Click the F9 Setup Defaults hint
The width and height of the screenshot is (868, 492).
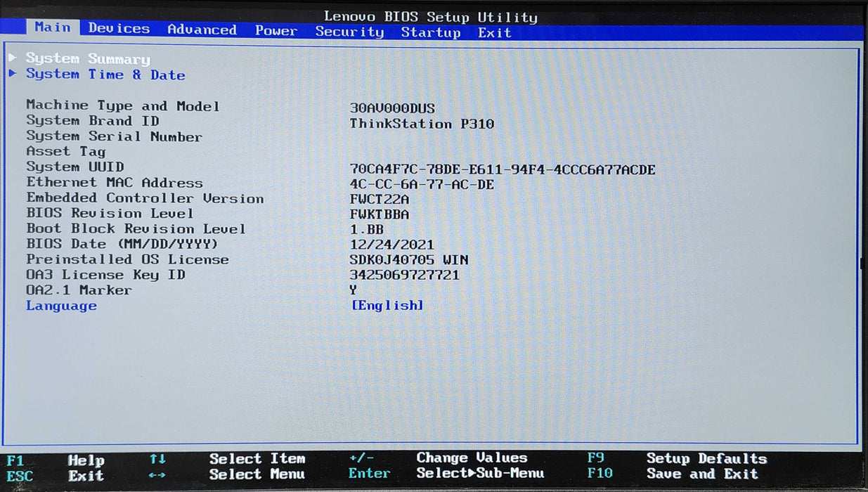coord(677,458)
